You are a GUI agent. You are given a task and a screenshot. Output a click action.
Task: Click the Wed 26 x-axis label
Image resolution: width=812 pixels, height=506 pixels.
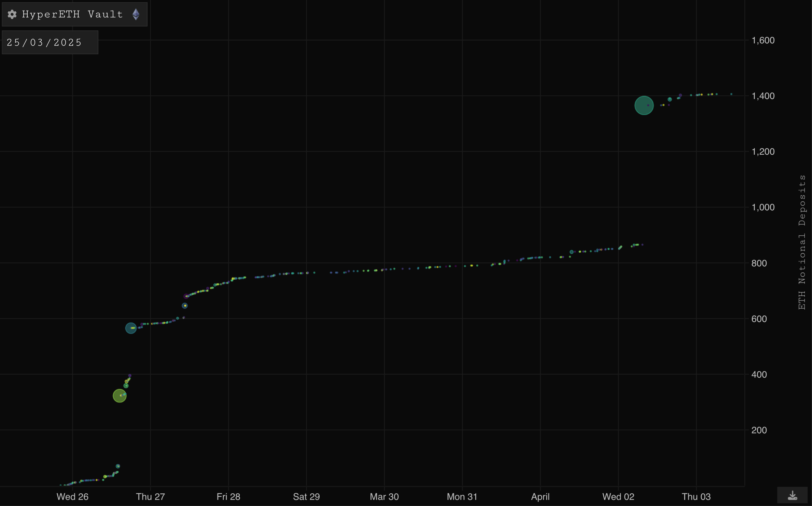72,497
